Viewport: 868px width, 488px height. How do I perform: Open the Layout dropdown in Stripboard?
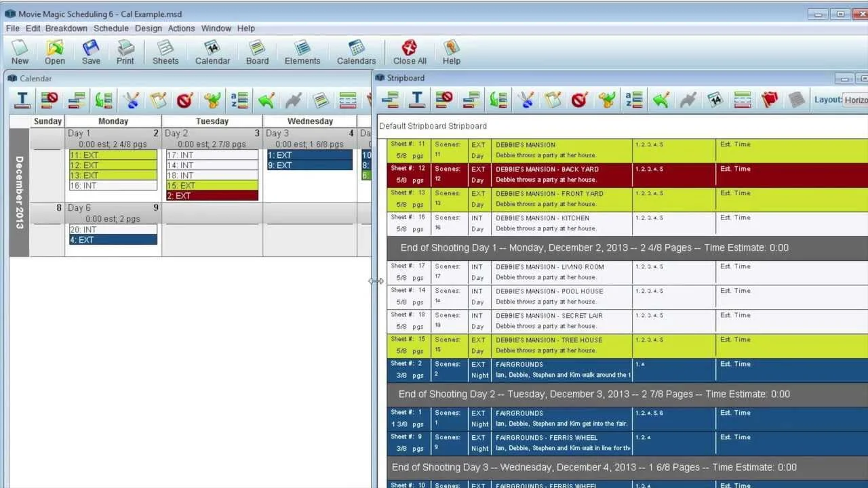(855, 100)
